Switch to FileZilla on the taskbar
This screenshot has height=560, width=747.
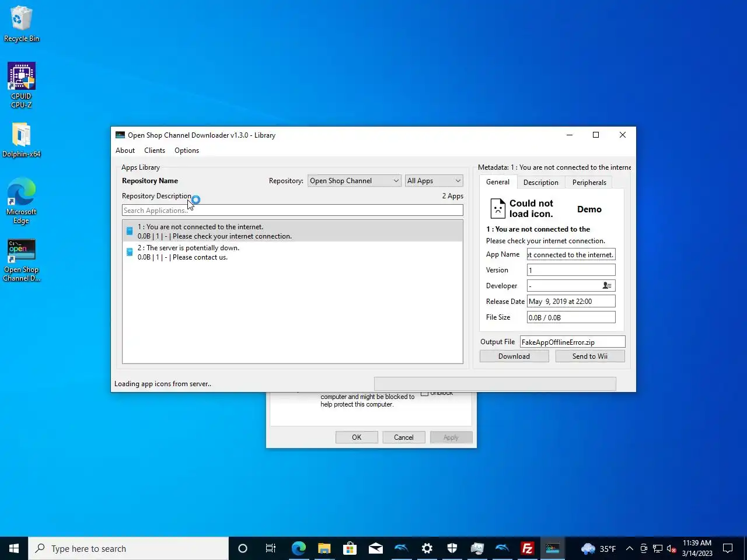(x=527, y=548)
